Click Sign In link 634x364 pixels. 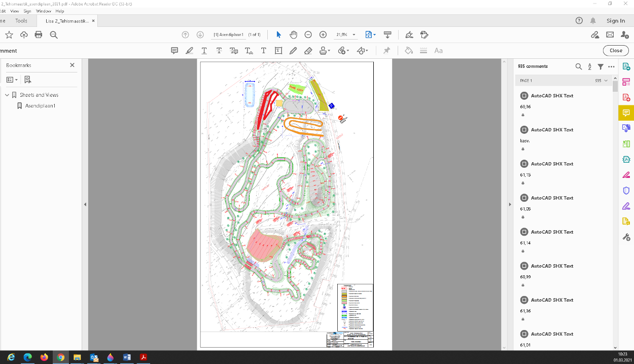point(616,21)
